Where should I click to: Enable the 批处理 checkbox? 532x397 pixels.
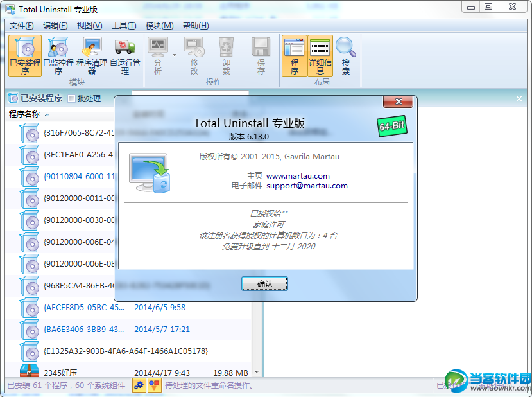click(71, 99)
